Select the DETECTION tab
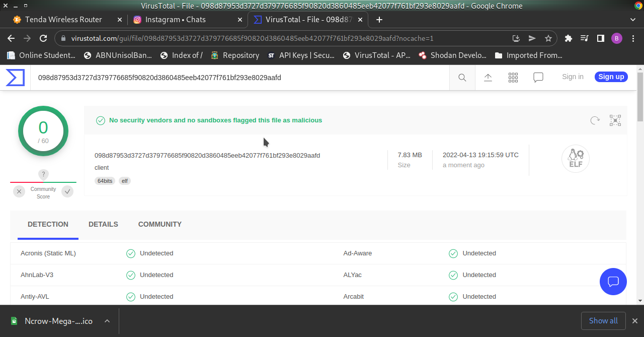Screen dimensions: 644x337 point(48,225)
